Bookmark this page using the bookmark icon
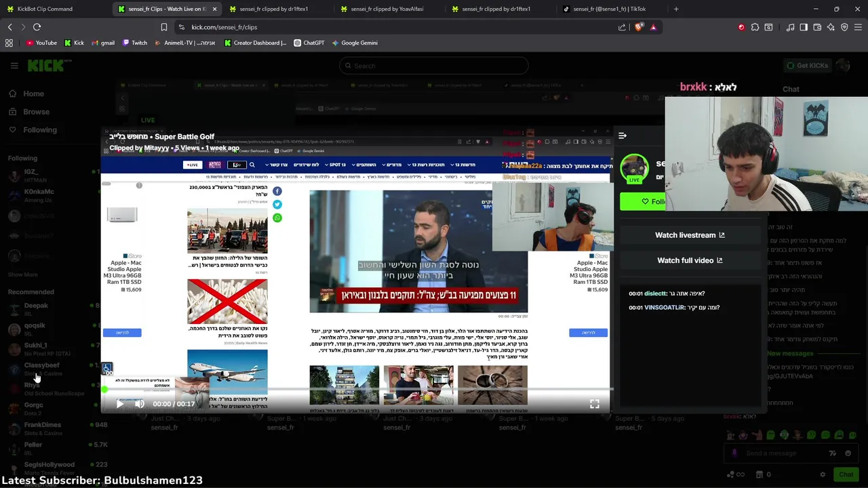This screenshot has width=868, height=488. (x=163, y=27)
